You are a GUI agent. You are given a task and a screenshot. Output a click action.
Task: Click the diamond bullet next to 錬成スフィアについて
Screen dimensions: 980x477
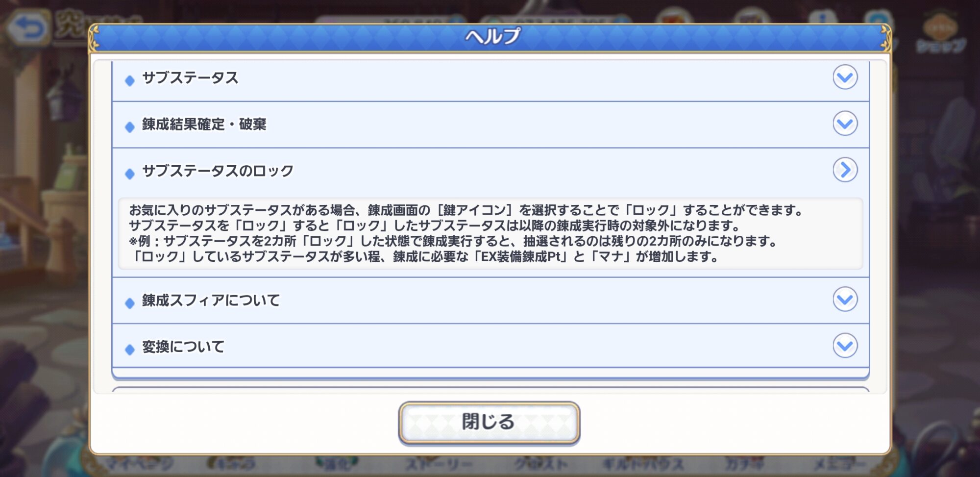(x=129, y=303)
